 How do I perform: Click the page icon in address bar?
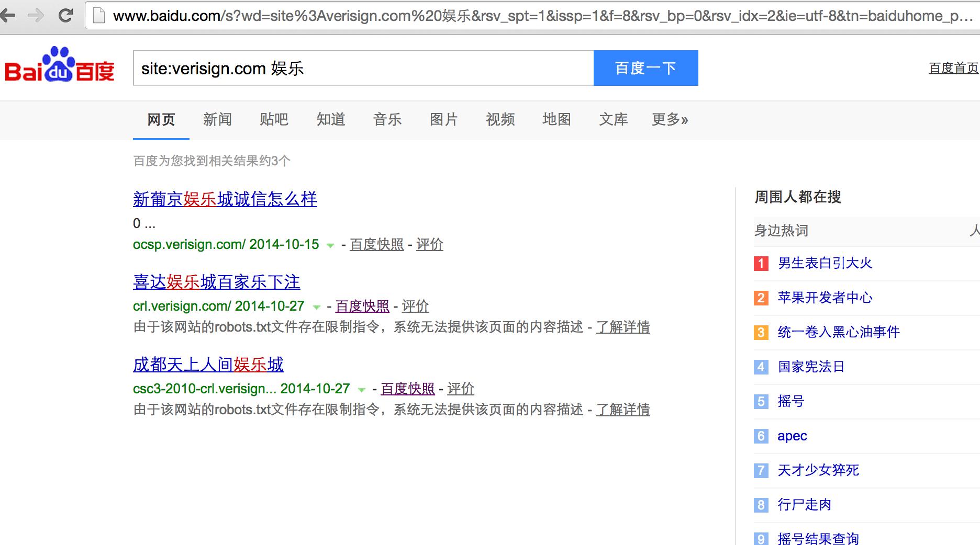click(99, 16)
